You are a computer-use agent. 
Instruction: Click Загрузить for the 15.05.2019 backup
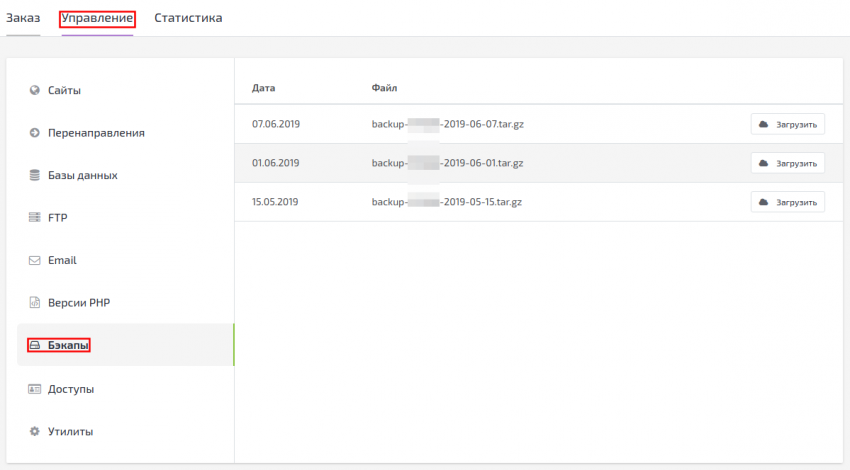tap(788, 202)
